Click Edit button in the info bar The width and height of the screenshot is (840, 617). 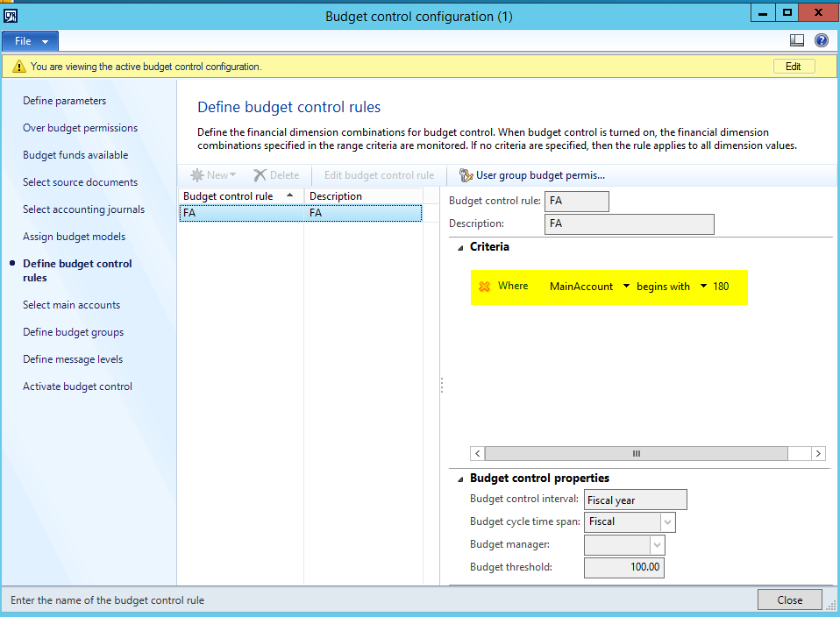(793, 67)
